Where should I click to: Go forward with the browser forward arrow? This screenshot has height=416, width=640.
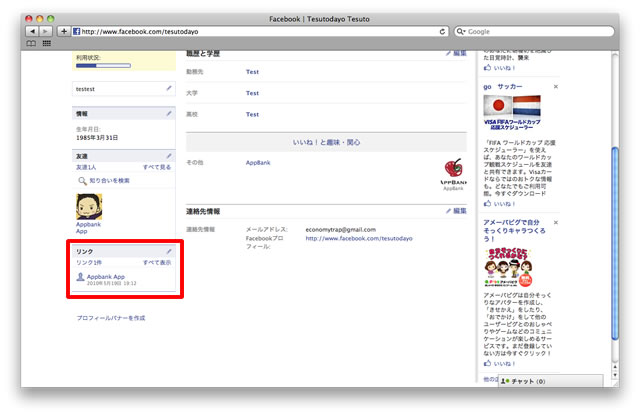45,31
